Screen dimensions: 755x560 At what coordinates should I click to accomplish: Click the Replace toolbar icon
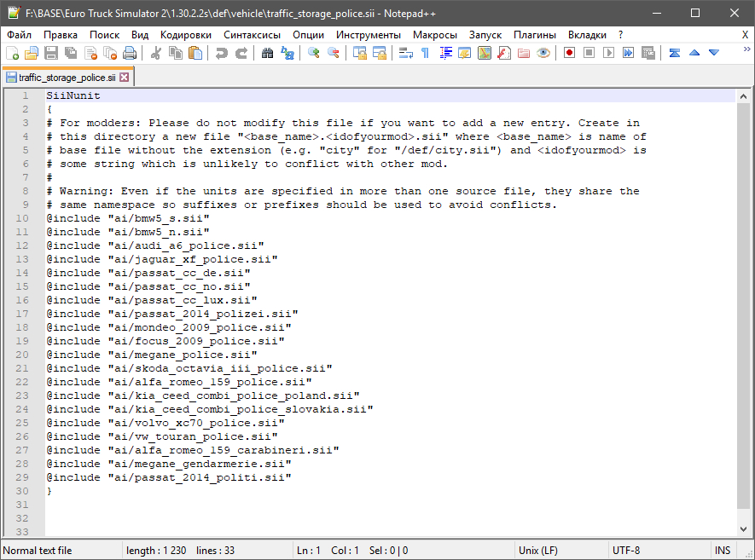point(287,53)
